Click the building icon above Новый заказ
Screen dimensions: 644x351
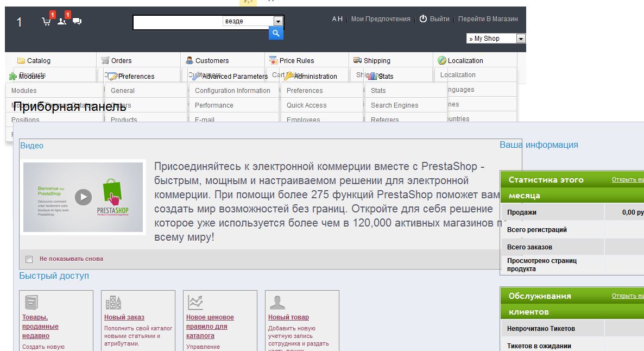(x=113, y=303)
